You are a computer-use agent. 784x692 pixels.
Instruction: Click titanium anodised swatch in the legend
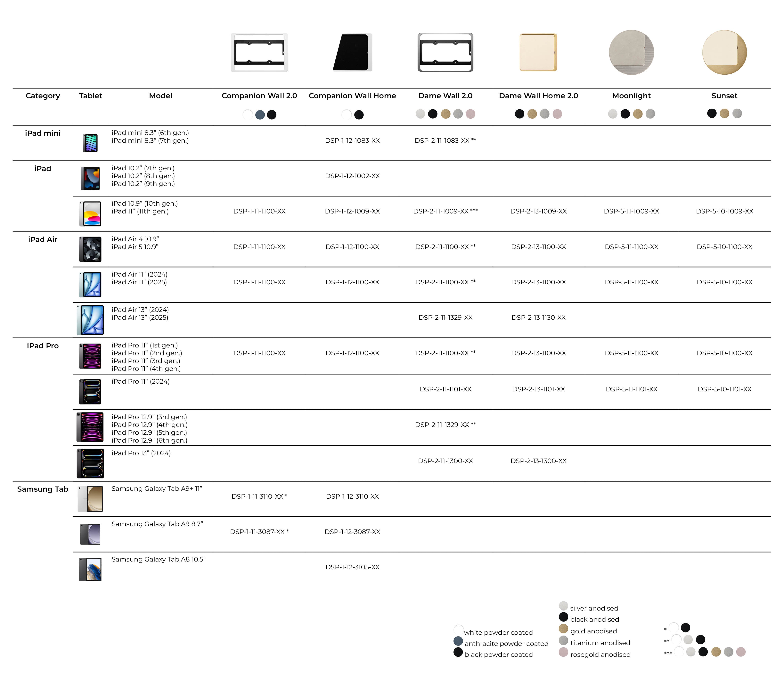click(x=563, y=640)
